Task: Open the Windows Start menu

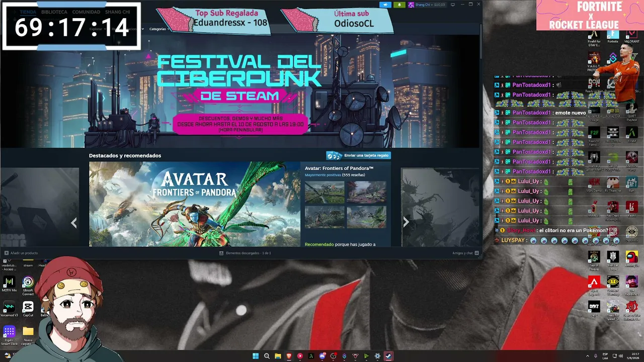Action: pyautogui.click(x=256, y=356)
